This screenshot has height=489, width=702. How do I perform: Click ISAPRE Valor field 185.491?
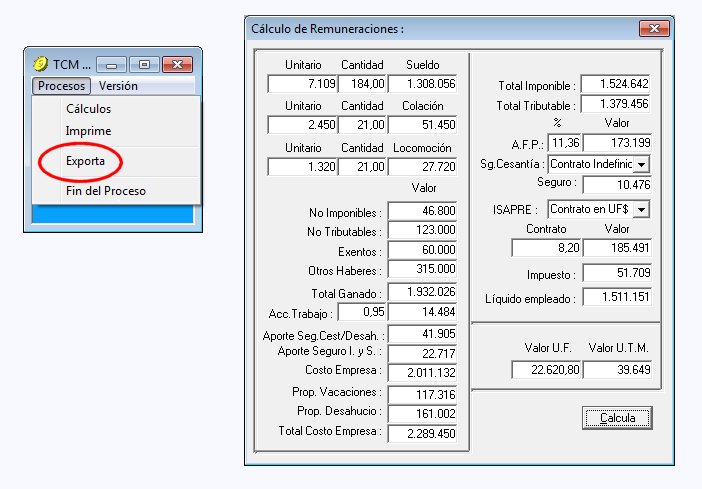617,248
